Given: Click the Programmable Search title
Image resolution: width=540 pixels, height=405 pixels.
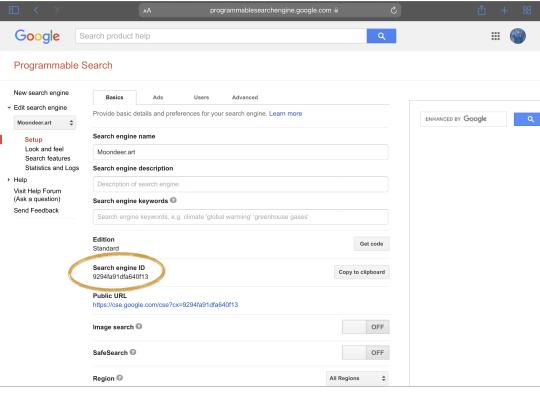Looking at the screenshot, I should click(63, 65).
